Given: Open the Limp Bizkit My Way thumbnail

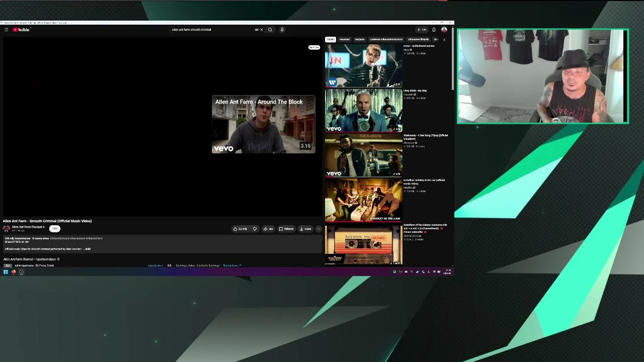Looking at the screenshot, I should pos(364,110).
